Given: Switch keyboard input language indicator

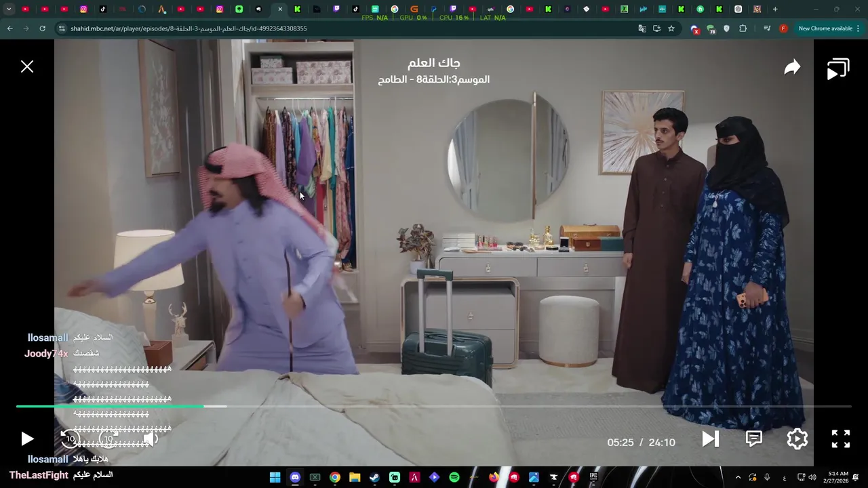Looking at the screenshot, I should 785,477.
